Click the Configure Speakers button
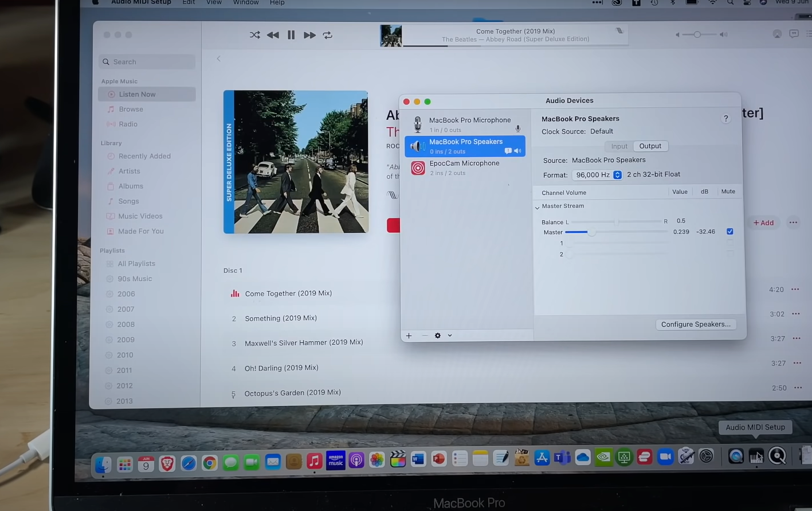The width and height of the screenshot is (812, 511). coord(696,324)
